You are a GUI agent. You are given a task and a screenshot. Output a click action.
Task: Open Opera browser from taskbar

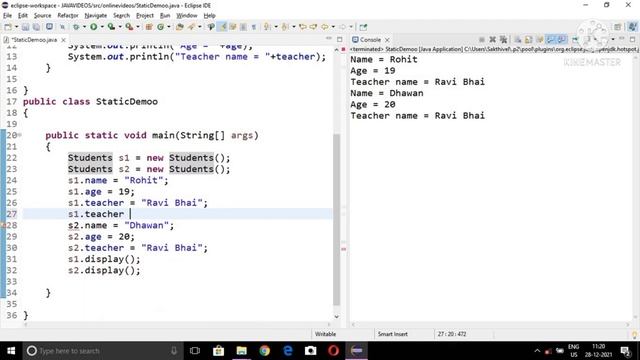(x=333, y=351)
